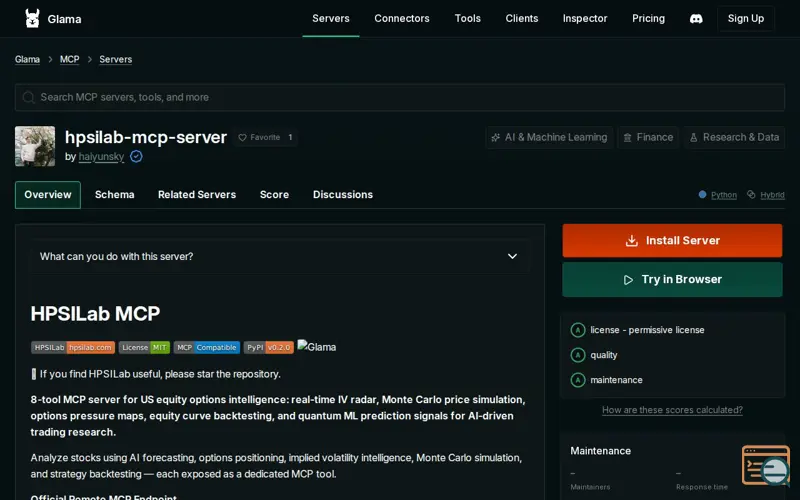Open the Clients nav item
This screenshot has width=800, height=500.
coord(522,19)
